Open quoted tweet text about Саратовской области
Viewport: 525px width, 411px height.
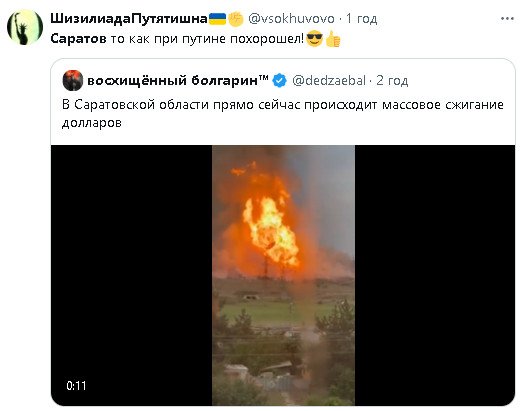(283, 114)
